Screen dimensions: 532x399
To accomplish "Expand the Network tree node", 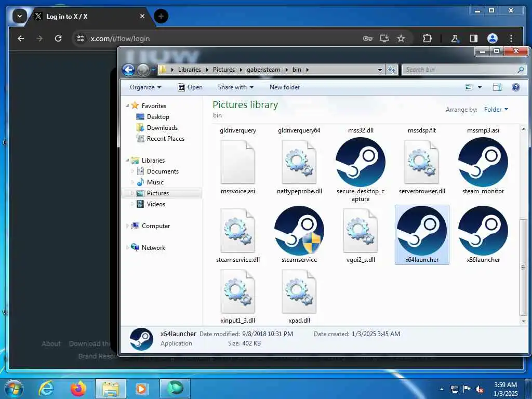I will pos(128,247).
